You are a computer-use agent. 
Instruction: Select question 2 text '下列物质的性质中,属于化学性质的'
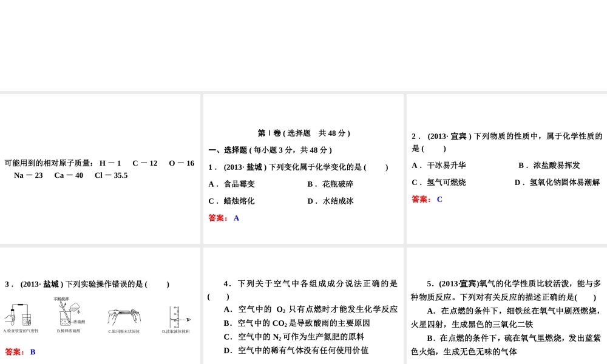[538, 136]
